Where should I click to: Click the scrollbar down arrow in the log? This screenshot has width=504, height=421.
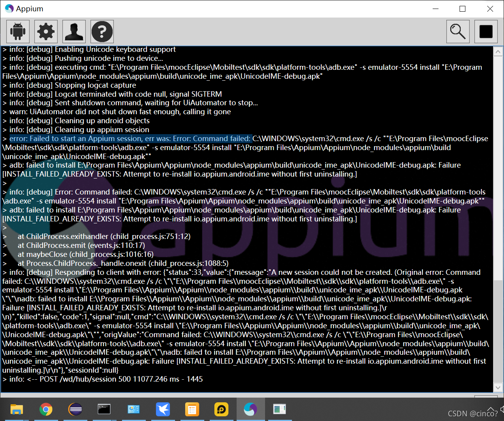(x=498, y=387)
